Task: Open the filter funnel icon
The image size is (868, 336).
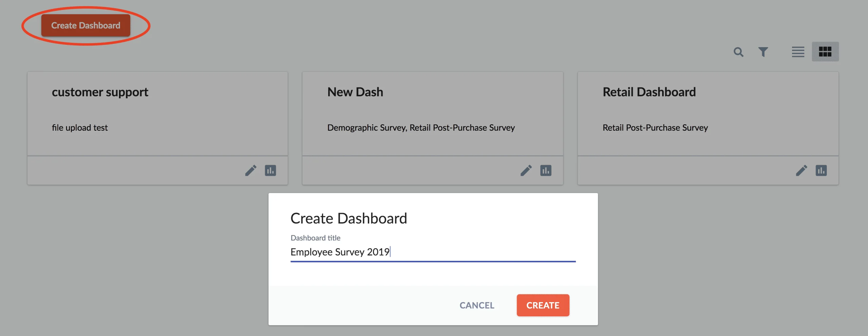Action: [x=763, y=52]
